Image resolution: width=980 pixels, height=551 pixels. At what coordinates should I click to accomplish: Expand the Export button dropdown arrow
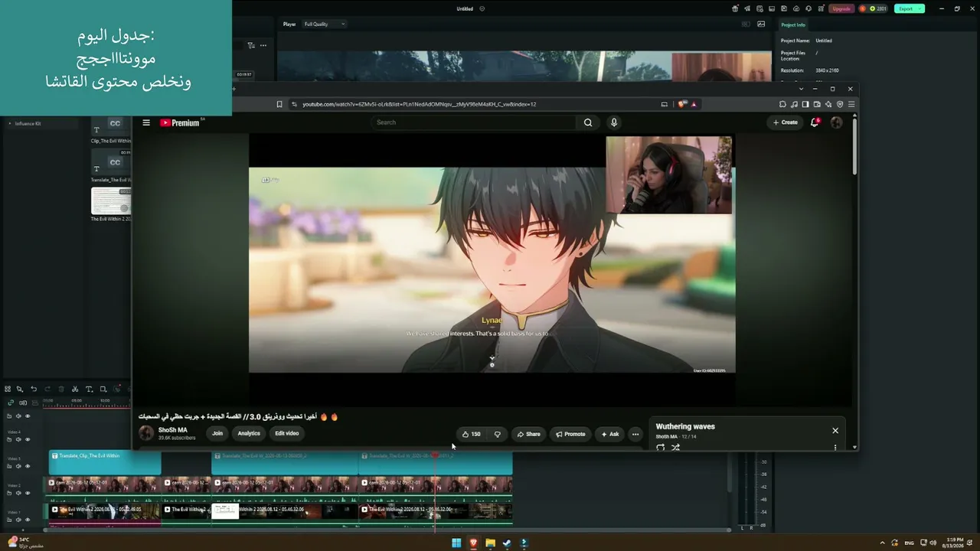pos(920,8)
